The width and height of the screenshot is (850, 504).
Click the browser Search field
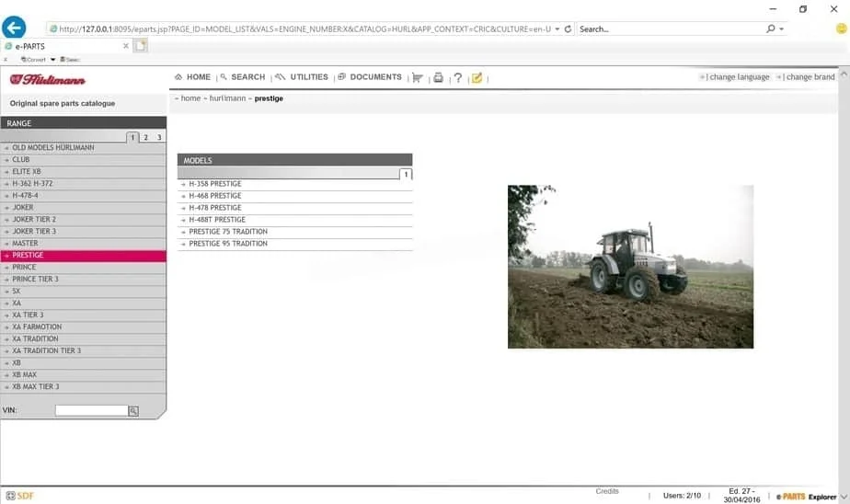coord(670,29)
